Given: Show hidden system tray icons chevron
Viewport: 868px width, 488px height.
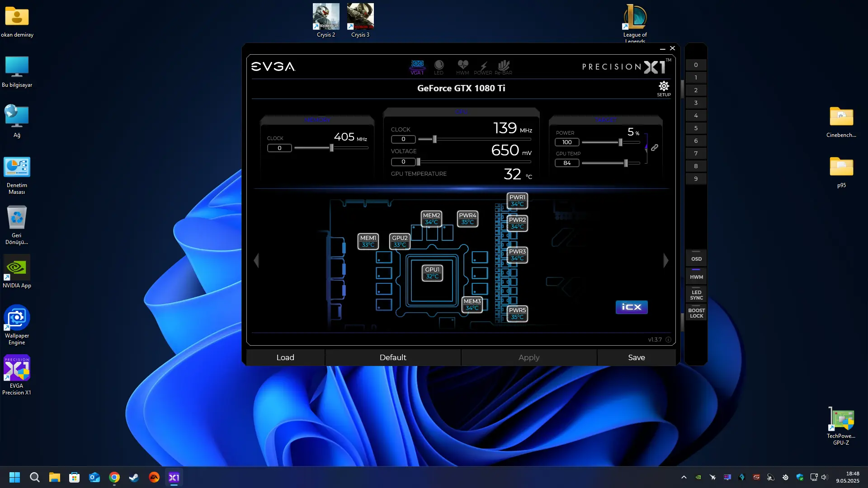Looking at the screenshot, I should [684, 477].
